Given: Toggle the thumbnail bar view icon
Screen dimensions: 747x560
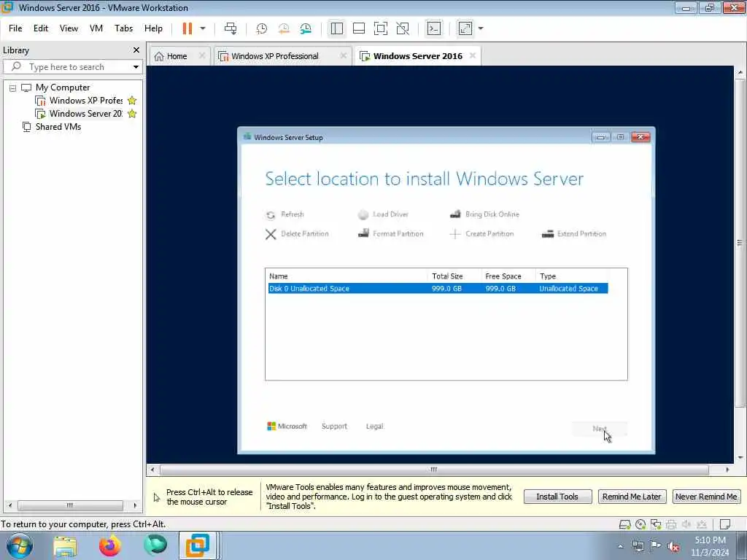Looking at the screenshot, I should tap(359, 28).
